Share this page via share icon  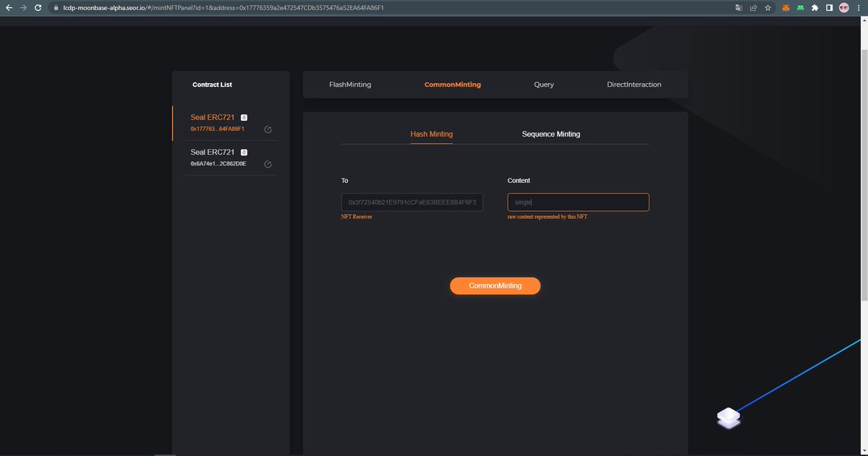click(x=753, y=7)
